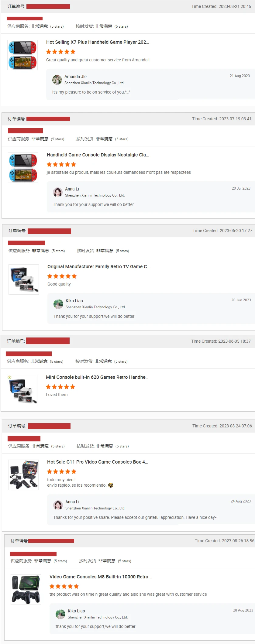Click Kiko Liao's avatar in the 28 Aug reply
Image resolution: width=255 pixels, height=644 pixels.
(x=60, y=614)
